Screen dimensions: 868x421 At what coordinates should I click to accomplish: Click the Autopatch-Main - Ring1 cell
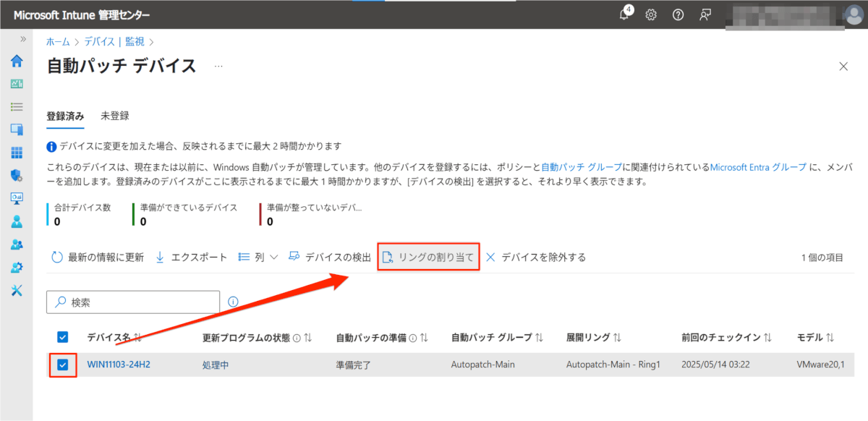613,365
